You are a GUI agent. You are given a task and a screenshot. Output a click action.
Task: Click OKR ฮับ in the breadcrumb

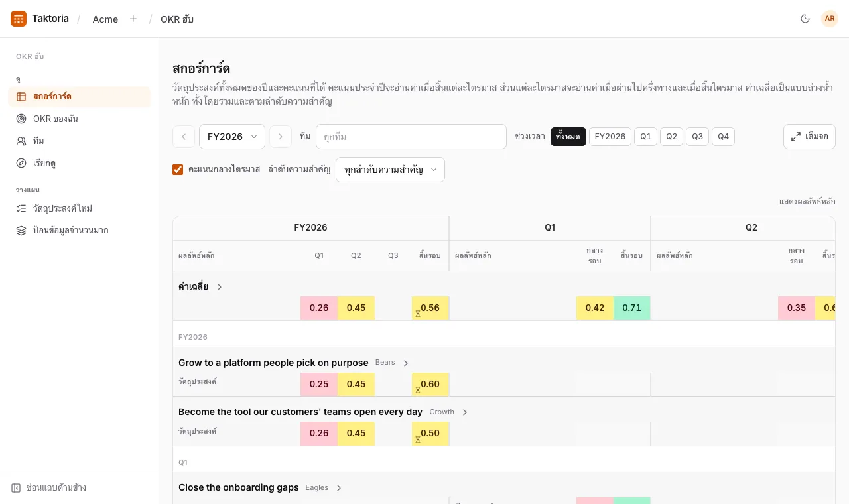(x=177, y=19)
